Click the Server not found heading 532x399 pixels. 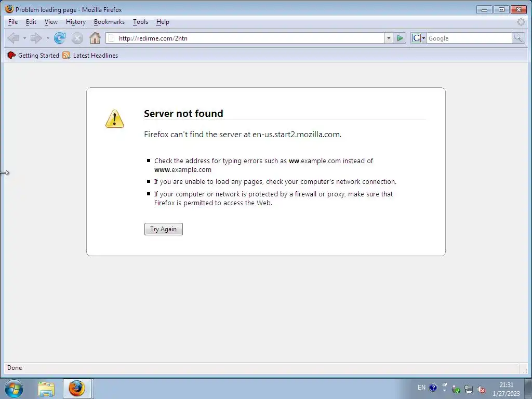pyautogui.click(x=183, y=113)
